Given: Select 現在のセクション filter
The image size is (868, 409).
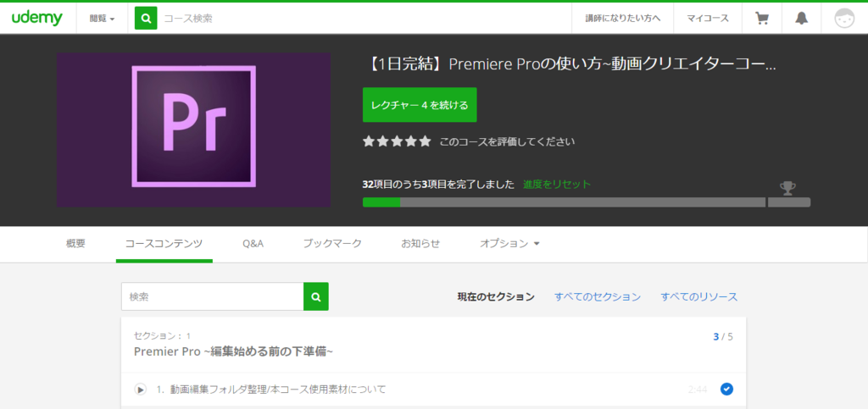Looking at the screenshot, I should pyautogui.click(x=495, y=297).
